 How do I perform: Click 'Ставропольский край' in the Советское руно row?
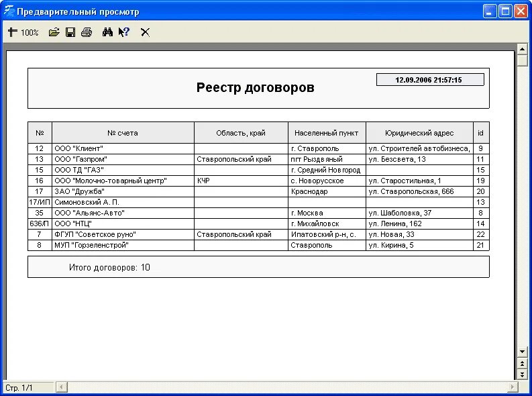click(241, 234)
